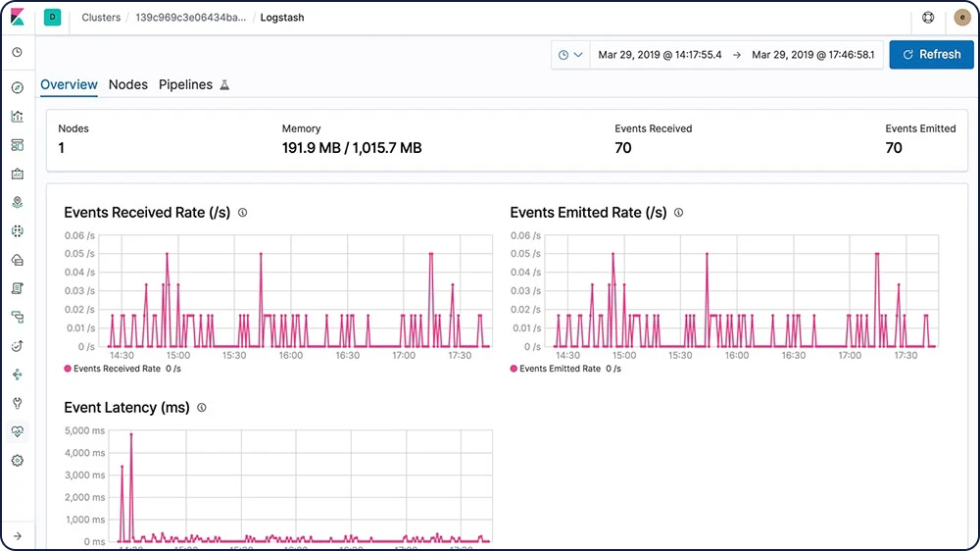Open Infrastructure icon in sidebar
Screen dimensions: 980x551
tap(18, 260)
